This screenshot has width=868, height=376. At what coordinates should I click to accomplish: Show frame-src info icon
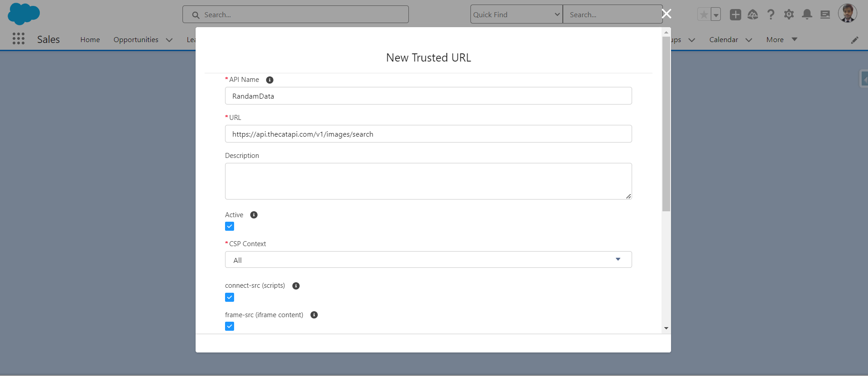pos(314,315)
